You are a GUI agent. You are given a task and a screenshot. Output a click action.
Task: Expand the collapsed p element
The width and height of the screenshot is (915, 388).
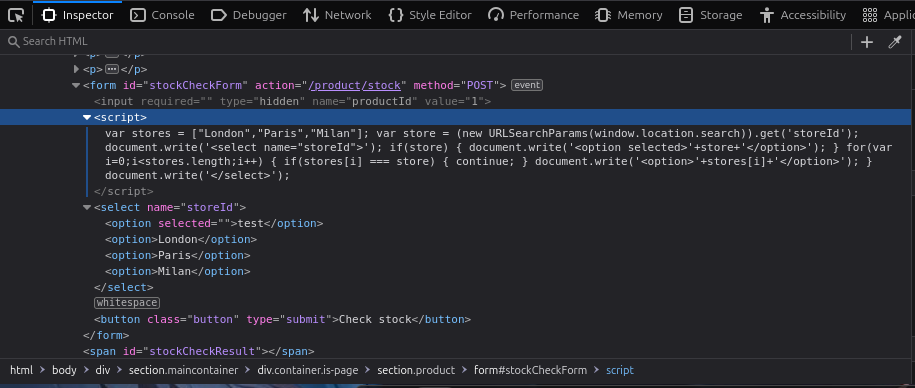tap(76, 69)
